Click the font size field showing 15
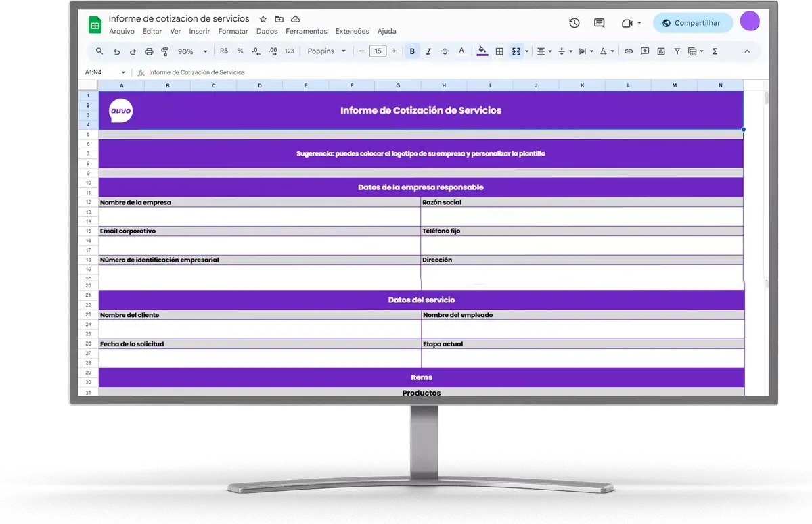812x524 pixels. pos(378,51)
